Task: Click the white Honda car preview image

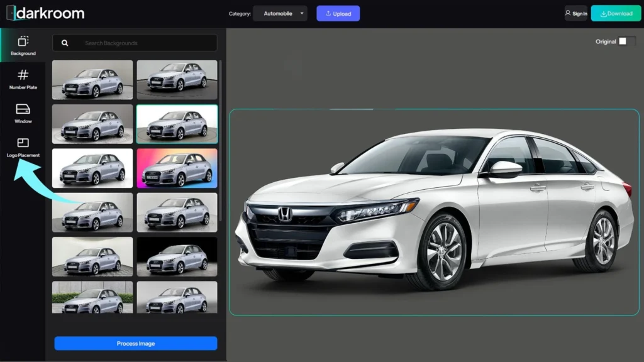Action: [x=434, y=212]
